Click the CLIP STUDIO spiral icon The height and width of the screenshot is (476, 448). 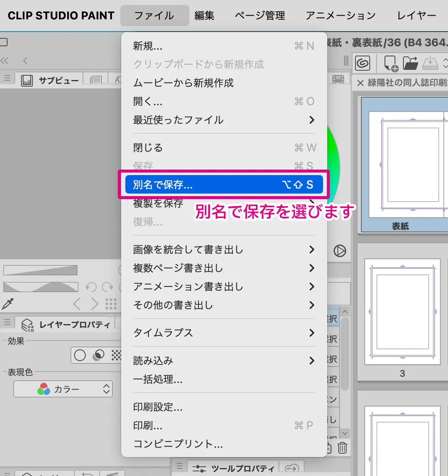click(363, 63)
